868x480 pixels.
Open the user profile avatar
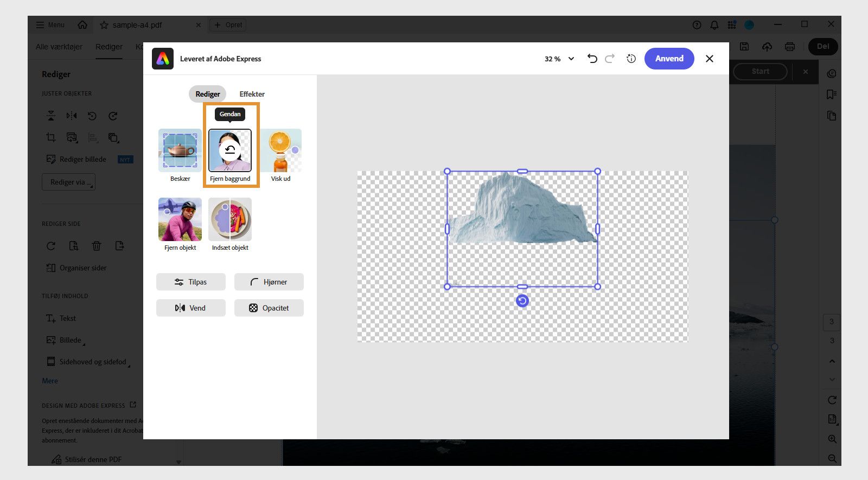pos(749,25)
